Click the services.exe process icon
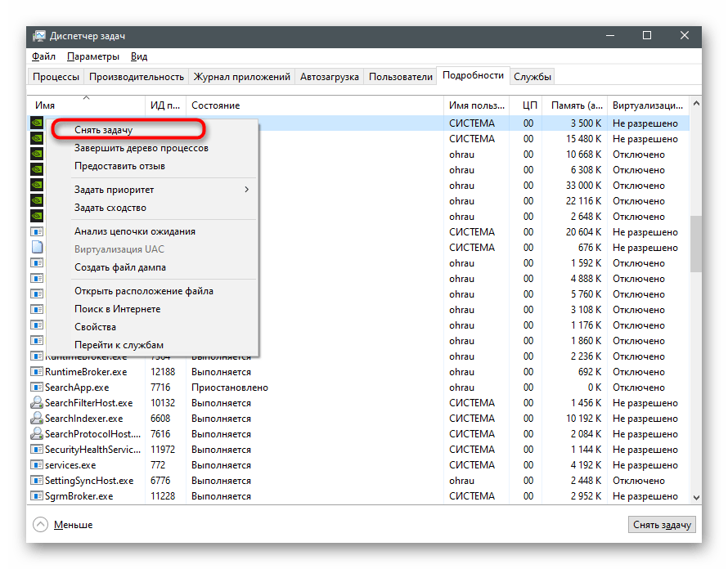This screenshot has height=569, width=728. 37,465
